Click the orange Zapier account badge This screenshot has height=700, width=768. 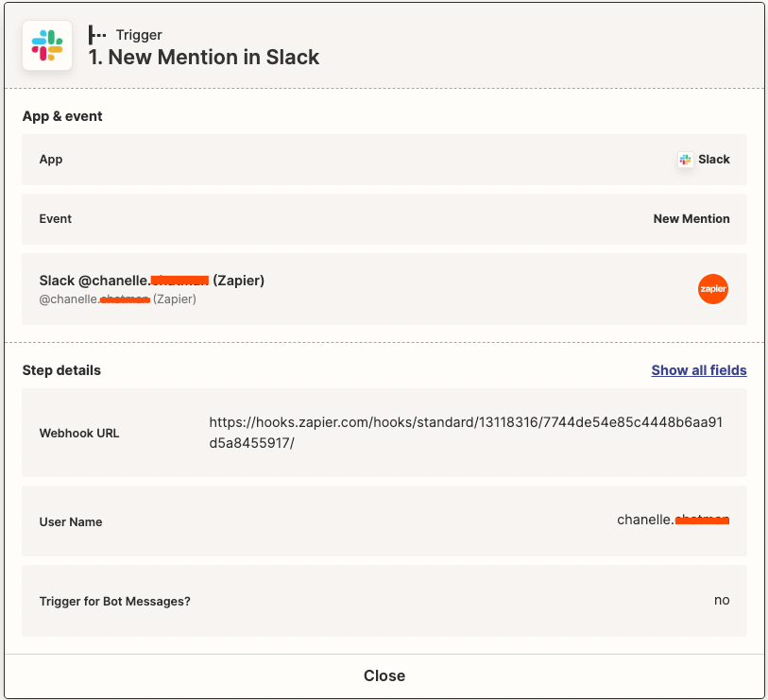pyautogui.click(x=712, y=289)
